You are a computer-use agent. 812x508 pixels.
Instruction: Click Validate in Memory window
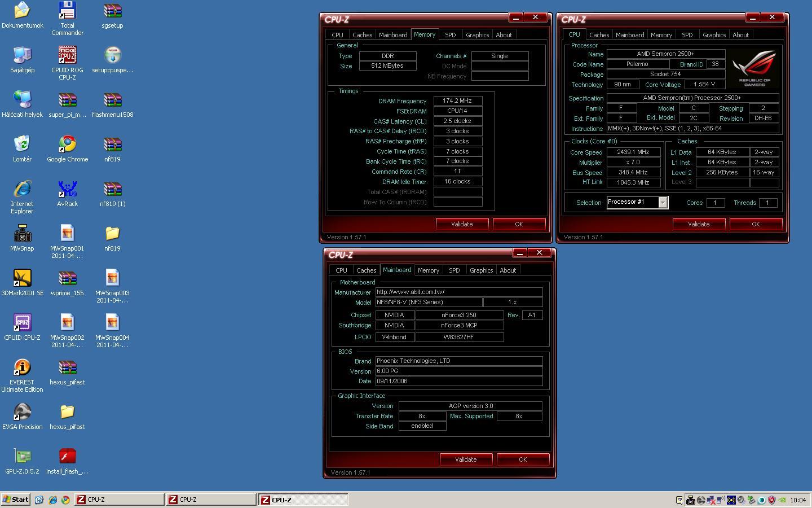pos(462,224)
